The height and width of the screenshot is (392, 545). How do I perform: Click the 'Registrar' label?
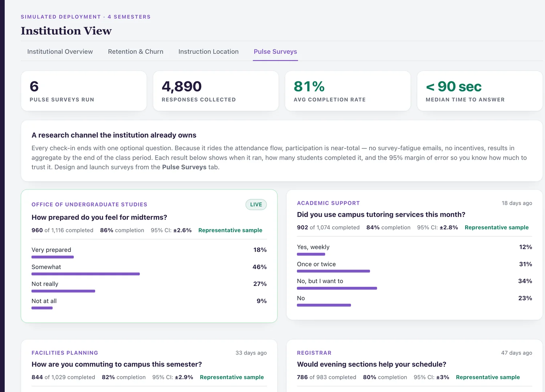[314, 353]
